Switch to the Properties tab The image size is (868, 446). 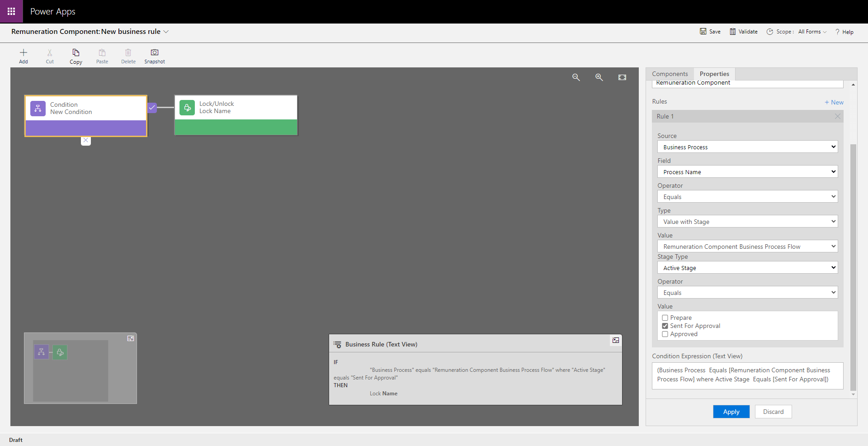714,74
